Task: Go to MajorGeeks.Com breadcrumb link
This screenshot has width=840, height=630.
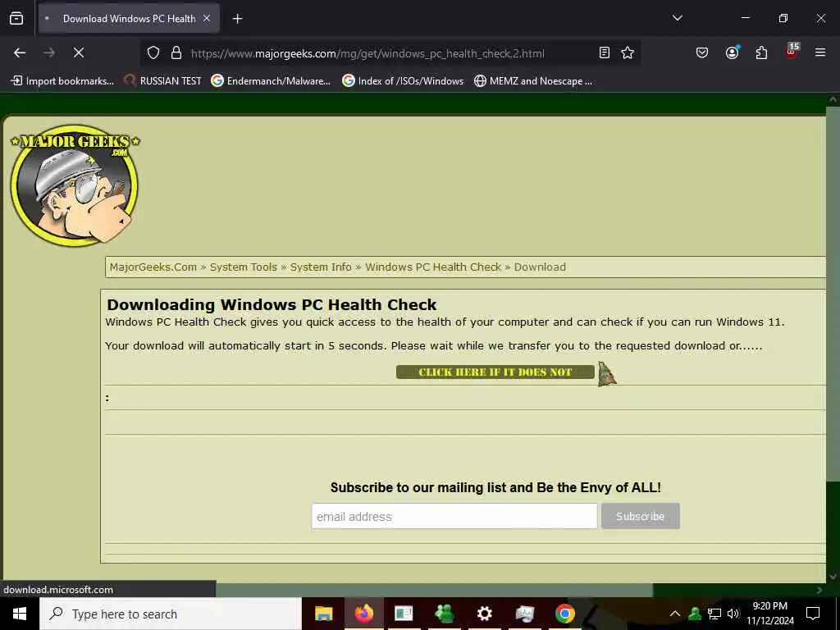Action: click(153, 267)
